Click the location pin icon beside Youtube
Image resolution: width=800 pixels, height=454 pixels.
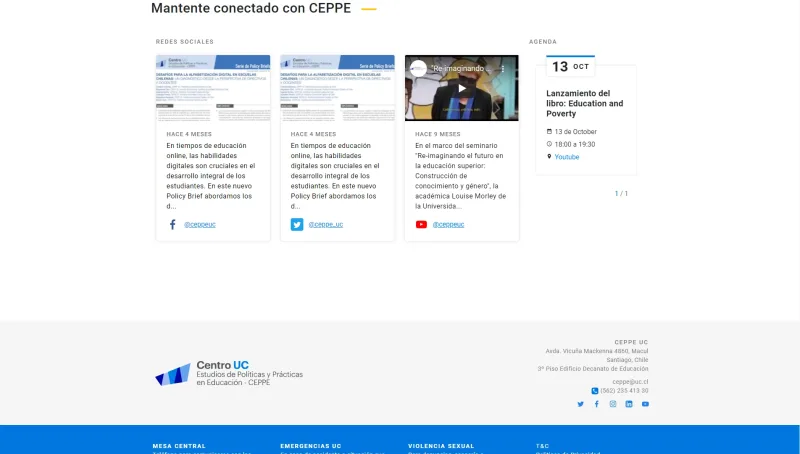pos(549,157)
